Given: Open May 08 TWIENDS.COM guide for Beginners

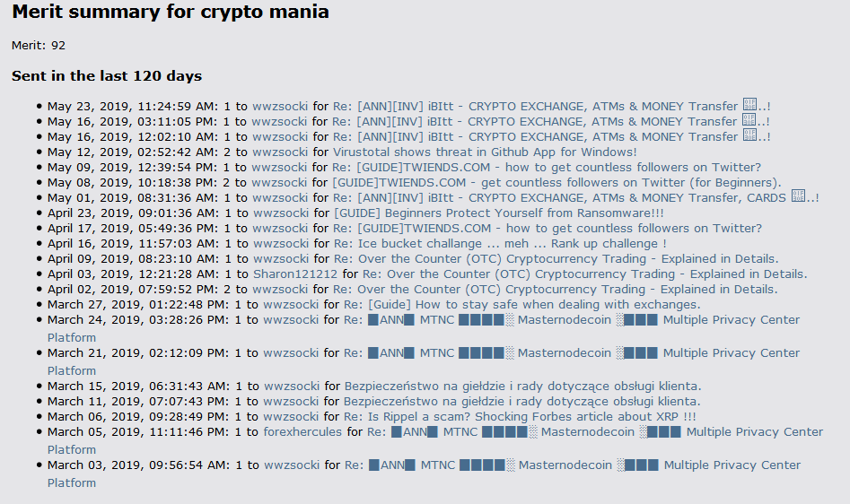Looking at the screenshot, I should pyautogui.click(x=556, y=182).
